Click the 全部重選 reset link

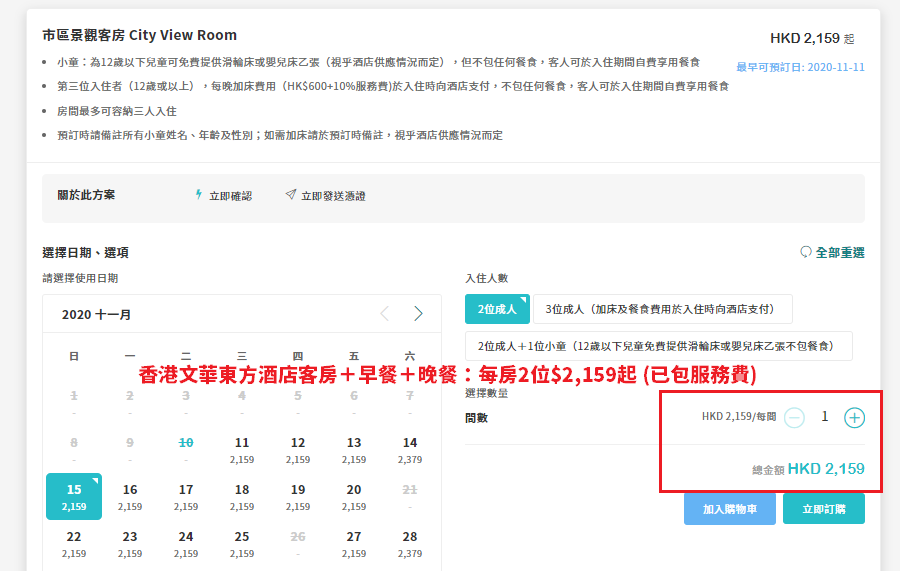[832, 253]
